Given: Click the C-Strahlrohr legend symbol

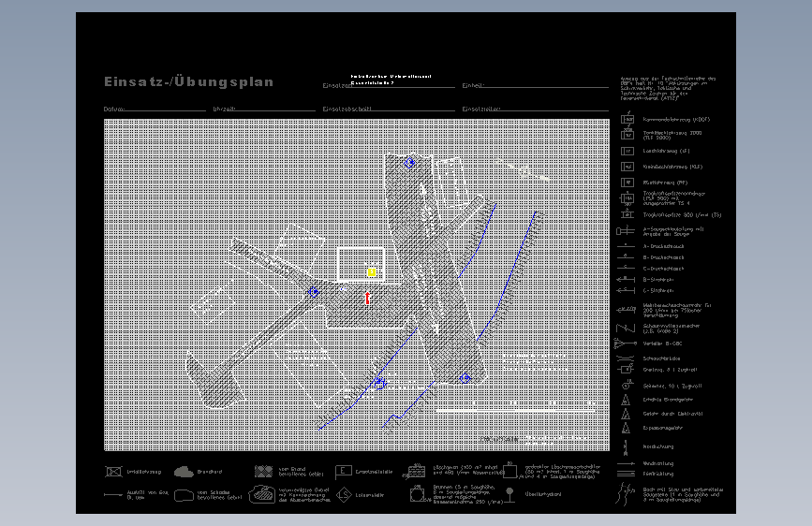Looking at the screenshot, I should (x=625, y=290).
